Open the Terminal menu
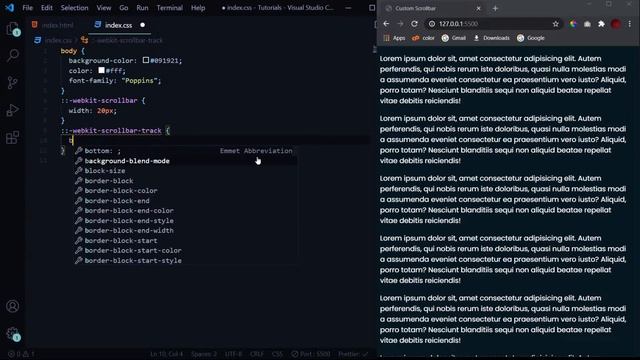This screenshot has height=360, width=640. point(169,8)
